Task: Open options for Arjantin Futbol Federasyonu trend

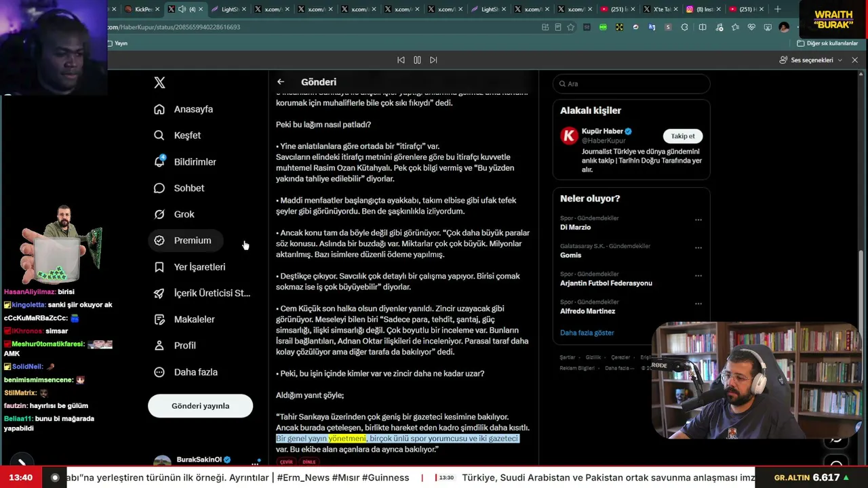Action: point(698,276)
